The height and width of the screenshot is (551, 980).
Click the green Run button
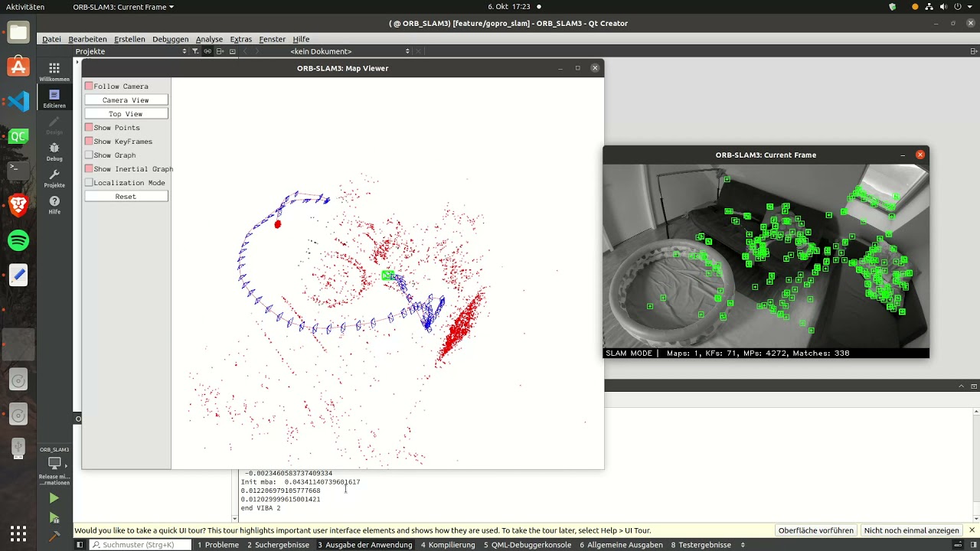pyautogui.click(x=54, y=498)
